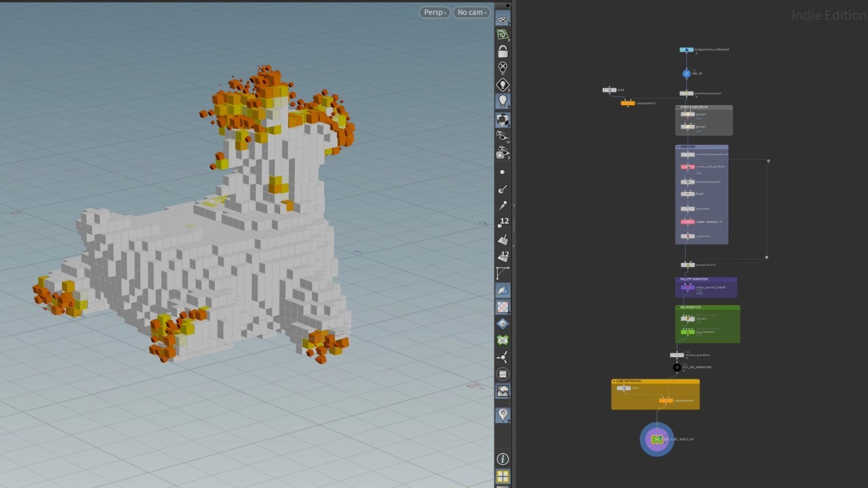868x488 pixels.
Task: Select the black OUT_RIG_ANIMATION null node
Action: (x=677, y=367)
